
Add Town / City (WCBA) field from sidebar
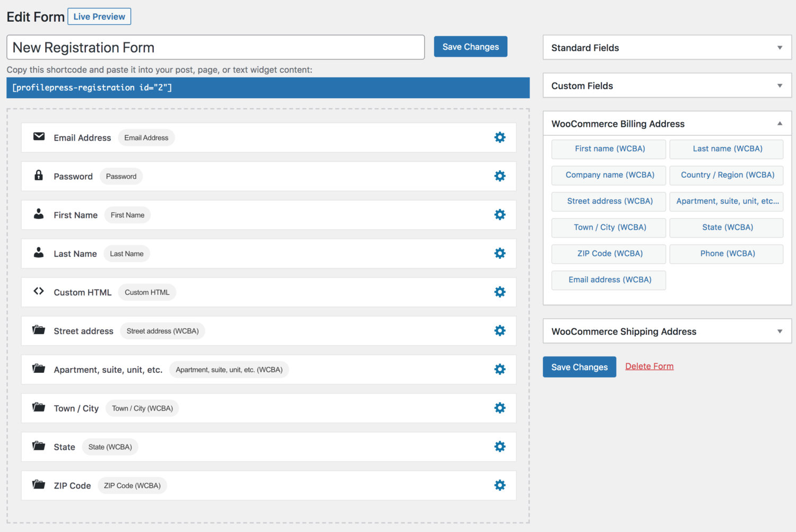coord(609,228)
